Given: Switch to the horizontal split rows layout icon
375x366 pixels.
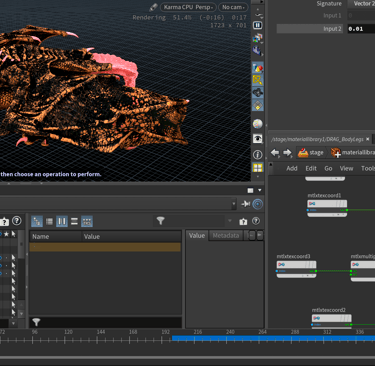Looking at the screenshot, I should coord(74,221).
